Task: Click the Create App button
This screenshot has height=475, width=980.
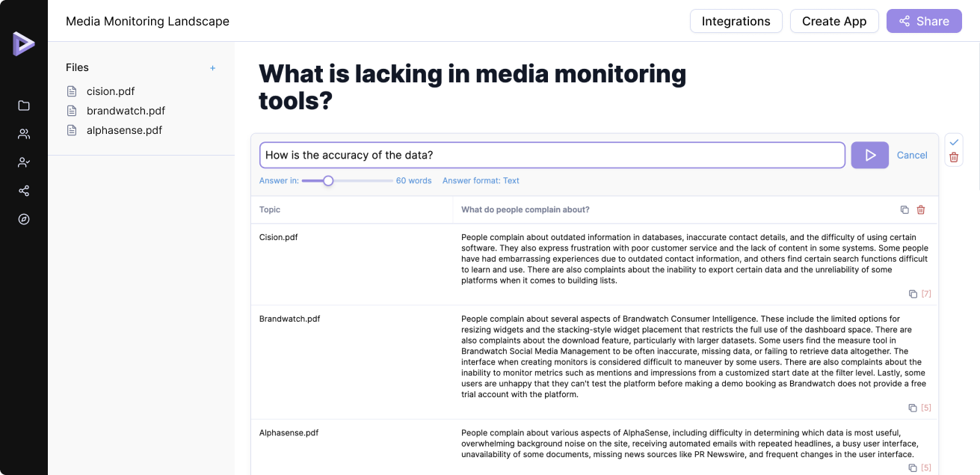Action: pos(833,21)
